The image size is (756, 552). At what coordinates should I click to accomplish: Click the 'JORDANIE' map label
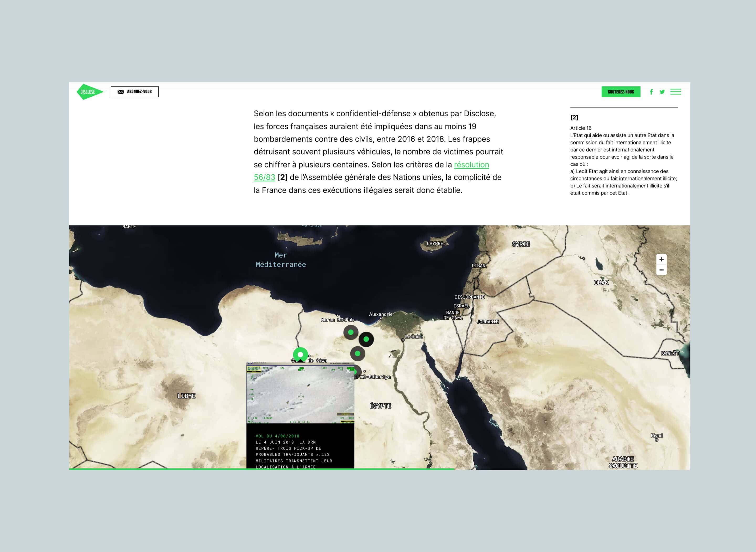coord(487,322)
